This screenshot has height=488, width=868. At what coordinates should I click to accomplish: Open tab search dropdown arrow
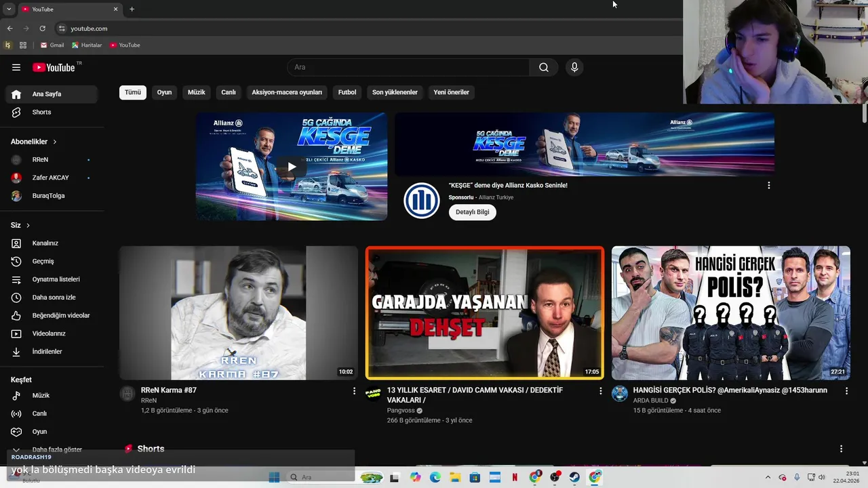[9, 9]
